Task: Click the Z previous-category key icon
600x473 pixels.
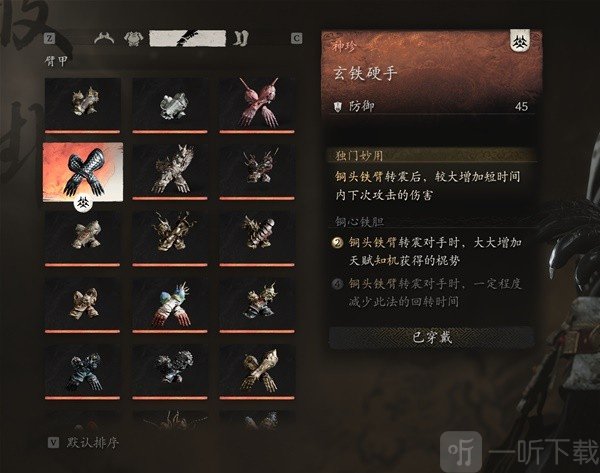Action: 50,38
